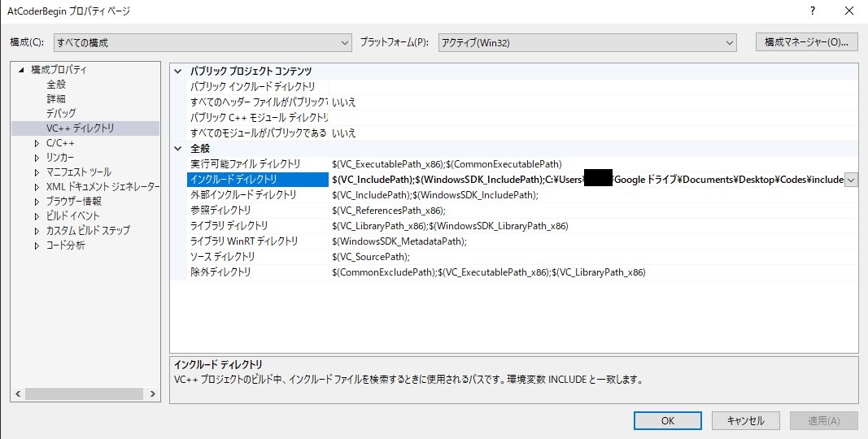
Task: Click the tree horizontal scrollbar thumb
Action: [x=85, y=394]
